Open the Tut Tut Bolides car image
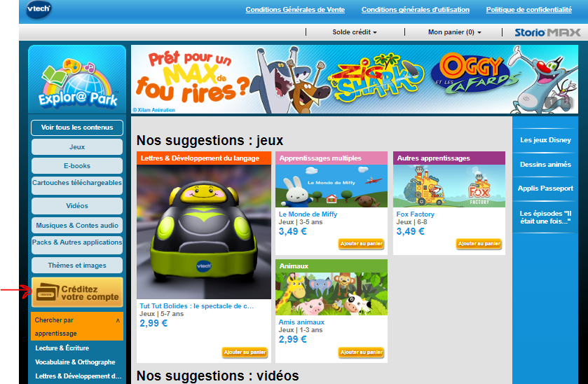The width and height of the screenshot is (588, 384). pos(204,232)
